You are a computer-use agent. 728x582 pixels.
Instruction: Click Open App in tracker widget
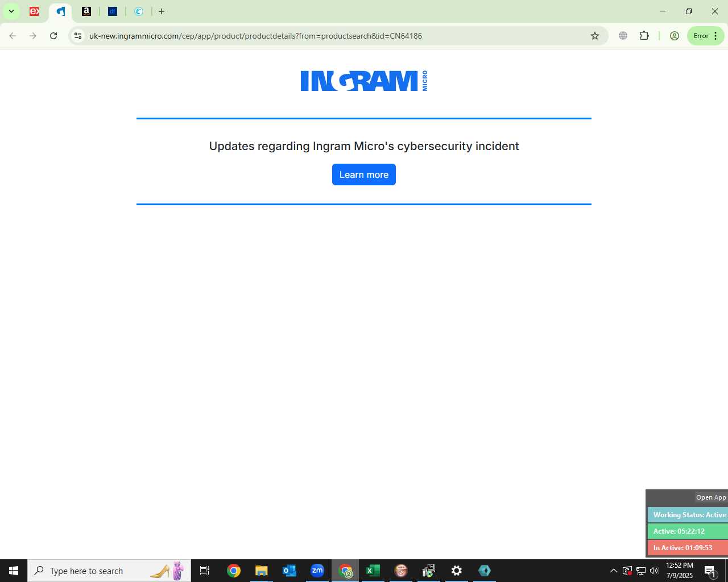pyautogui.click(x=711, y=497)
